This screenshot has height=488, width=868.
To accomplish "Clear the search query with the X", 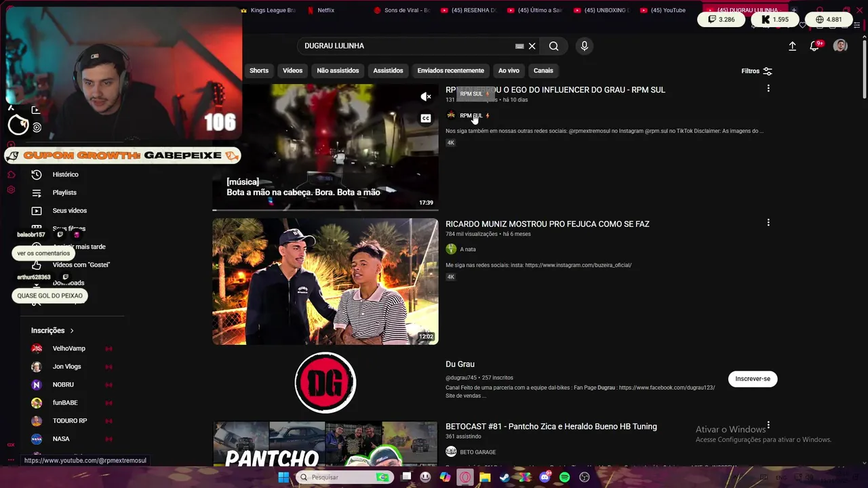I will [x=532, y=46].
